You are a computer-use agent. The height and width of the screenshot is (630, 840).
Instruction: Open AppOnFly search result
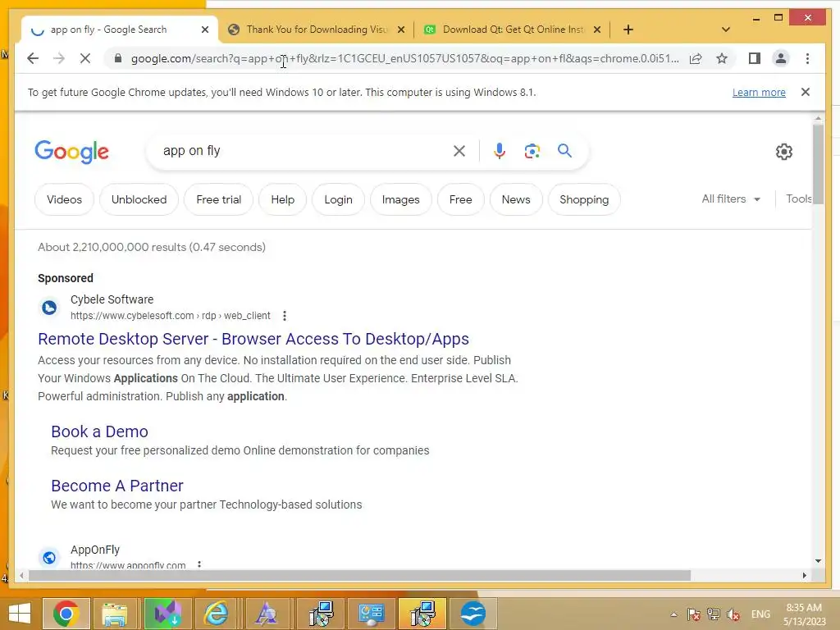(95, 550)
